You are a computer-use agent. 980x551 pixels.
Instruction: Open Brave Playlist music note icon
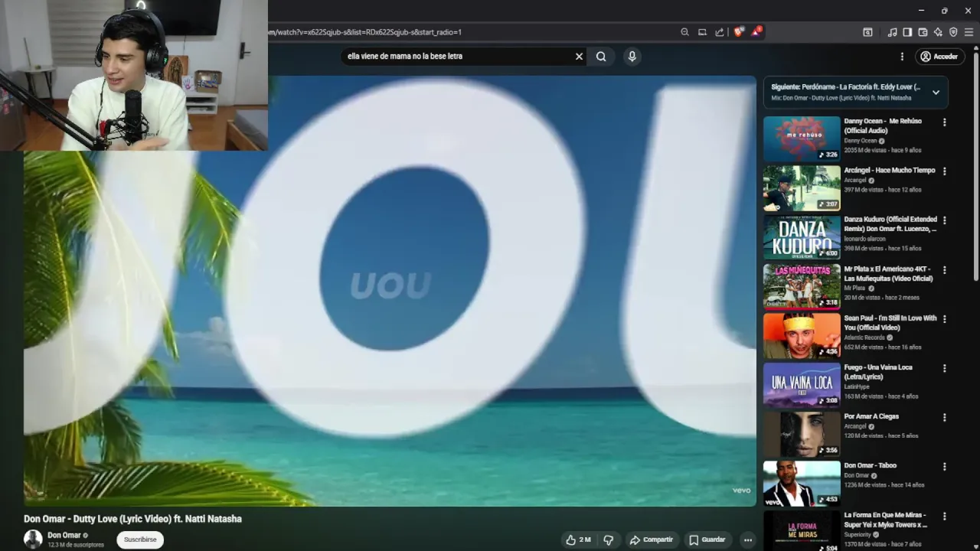pos(892,32)
